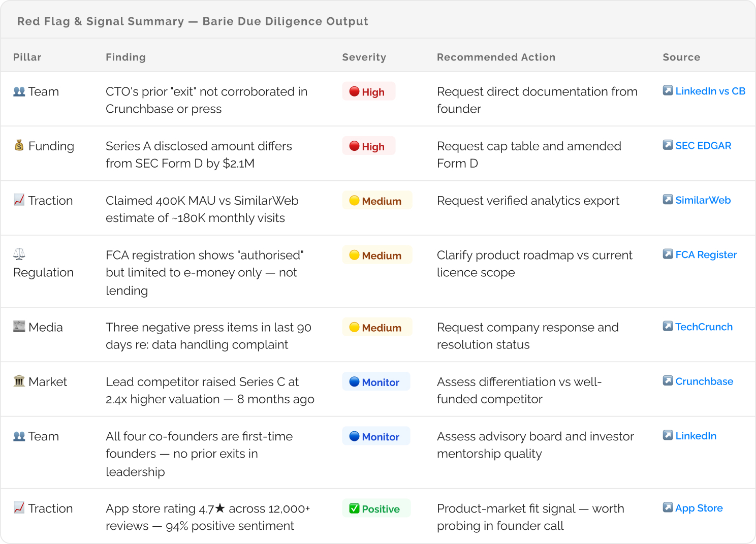Click the Pillar column header
756x544 pixels.
[x=27, y=57]
